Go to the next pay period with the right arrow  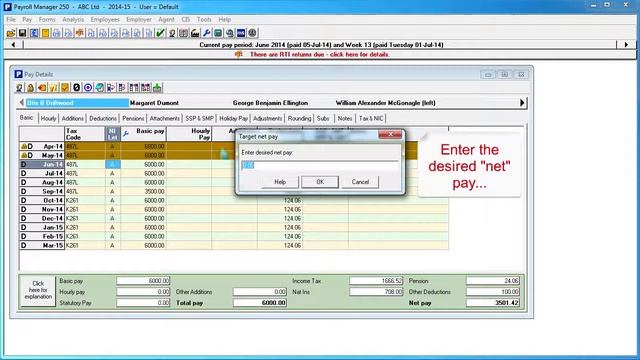click(x=626, y=44)
